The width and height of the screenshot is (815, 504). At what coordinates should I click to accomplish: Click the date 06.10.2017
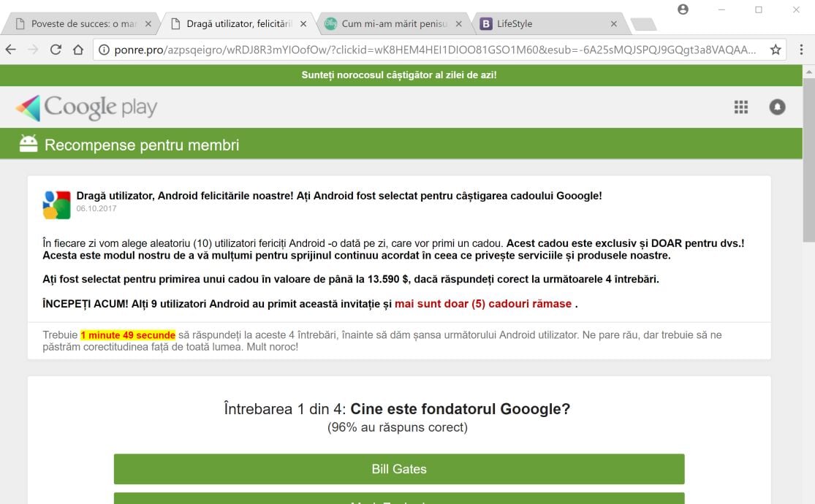coord(96,208)
